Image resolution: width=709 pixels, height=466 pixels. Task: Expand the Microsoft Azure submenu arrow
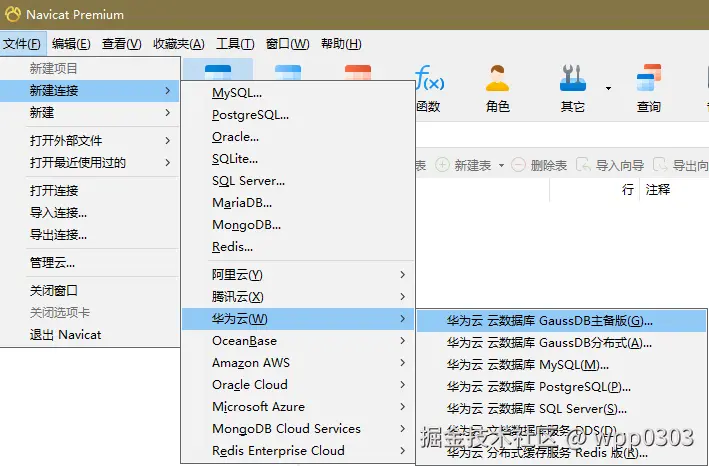402,406
